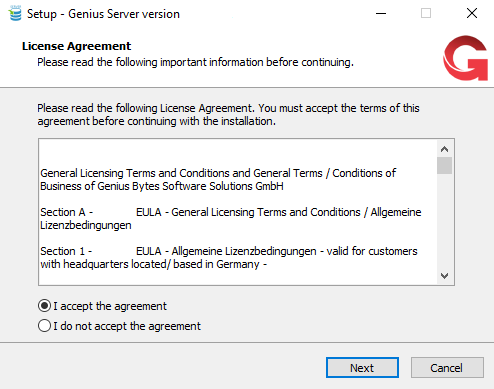This screenshot has height=389, width=494.
Task: Click the scroll up arrow of license text
Action: [x=444, y=149]
